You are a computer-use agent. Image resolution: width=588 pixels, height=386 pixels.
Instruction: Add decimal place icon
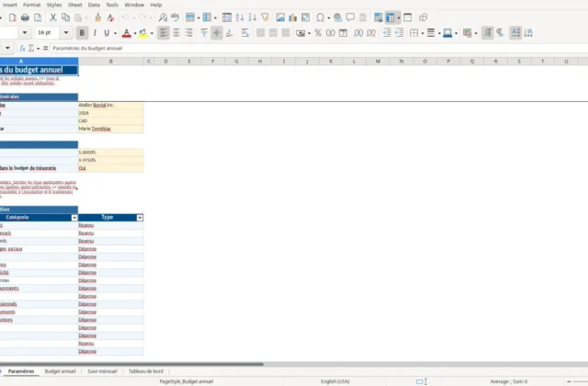(x=358, y=33)
